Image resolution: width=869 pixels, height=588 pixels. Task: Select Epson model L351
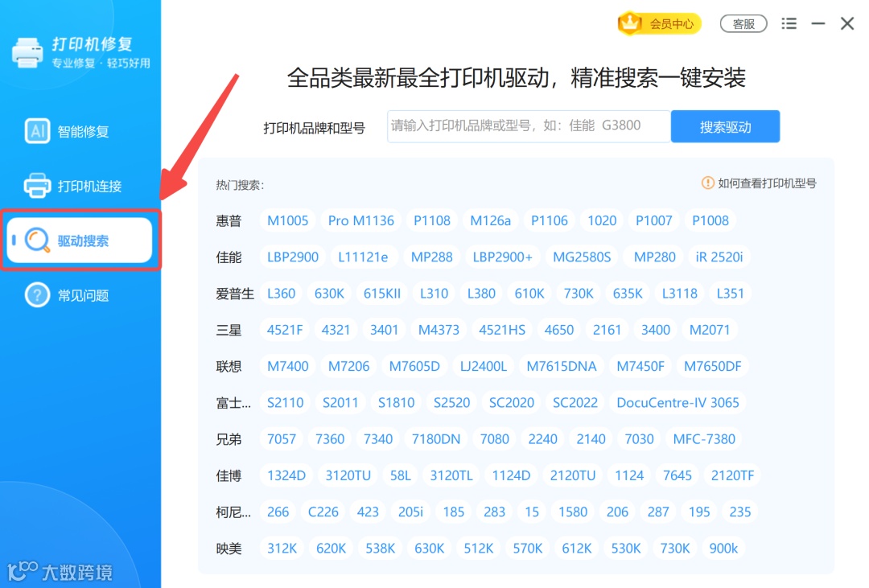[730, 294]
